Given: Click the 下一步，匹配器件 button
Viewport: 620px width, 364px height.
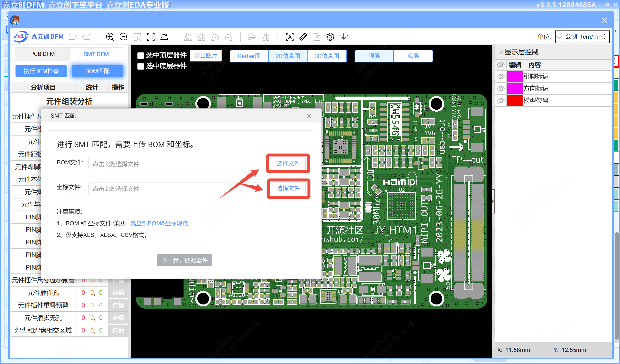Looking at the screenshot, I should 185,260.
